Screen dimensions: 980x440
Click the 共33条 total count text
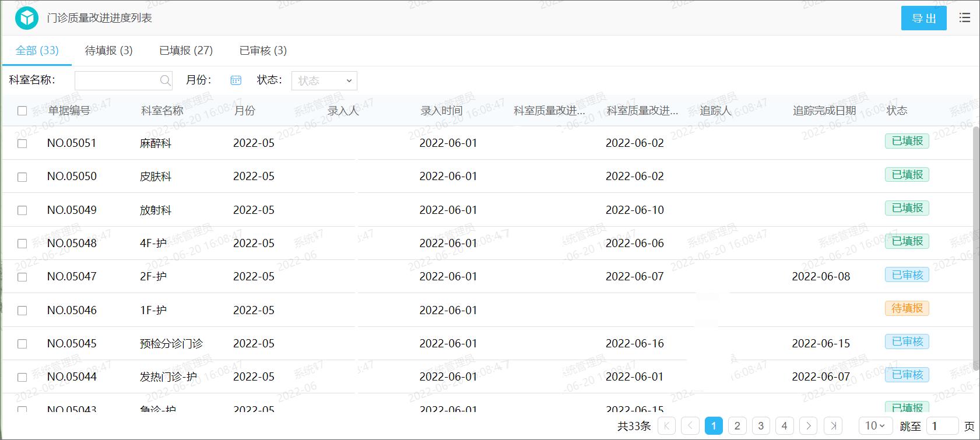point(634,426)
